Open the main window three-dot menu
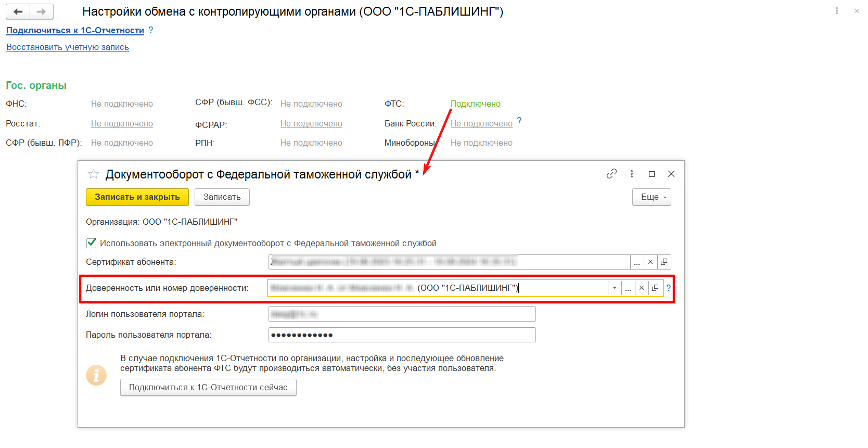 click(x=837, y=11)
